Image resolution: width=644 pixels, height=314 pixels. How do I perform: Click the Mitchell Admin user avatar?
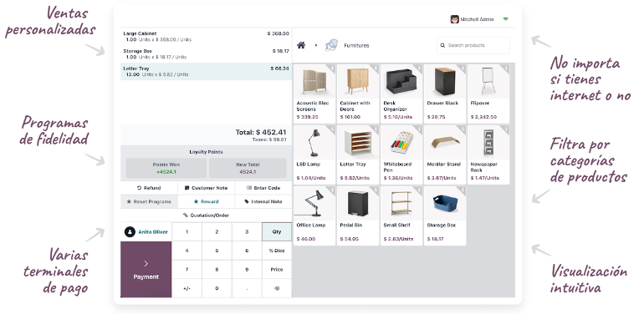pos(455,19)
